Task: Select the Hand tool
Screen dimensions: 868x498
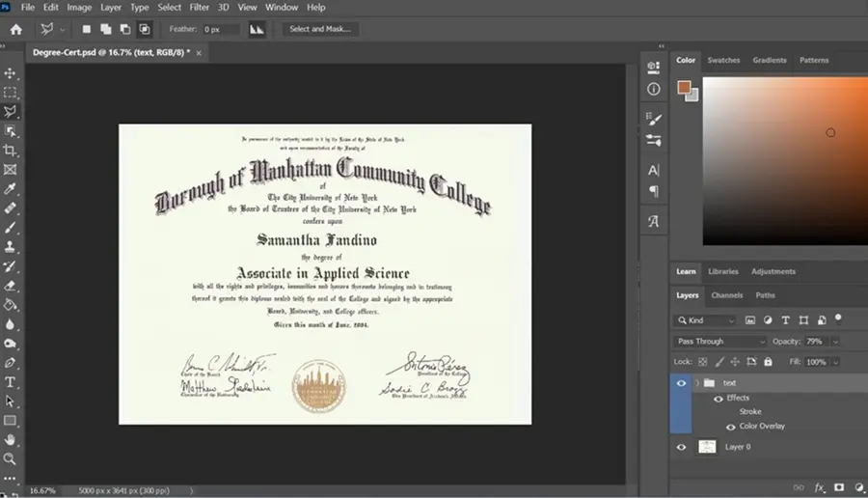Action: tap(10, 440)
